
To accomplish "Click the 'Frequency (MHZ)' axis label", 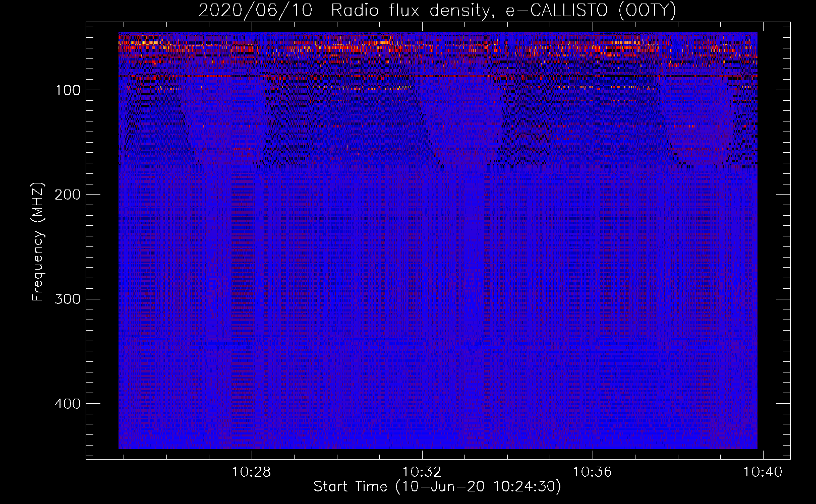I will [x=38, y=242].
